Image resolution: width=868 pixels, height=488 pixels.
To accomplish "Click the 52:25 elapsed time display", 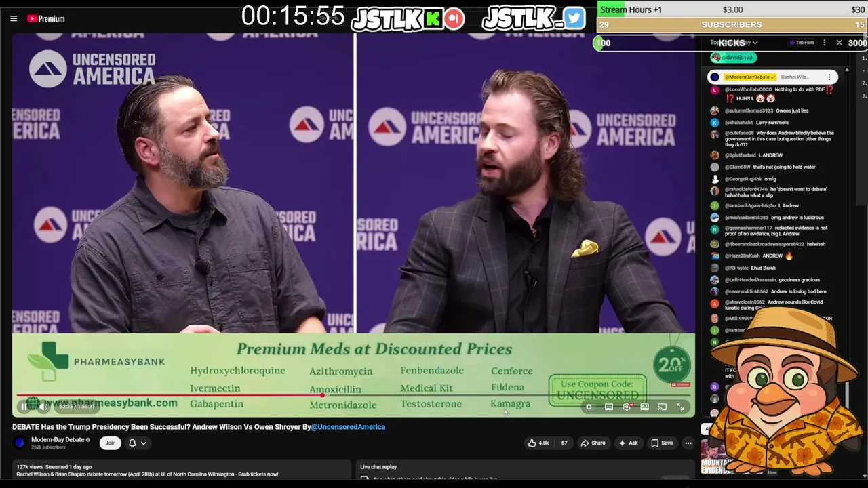I will tap(77, 407).
